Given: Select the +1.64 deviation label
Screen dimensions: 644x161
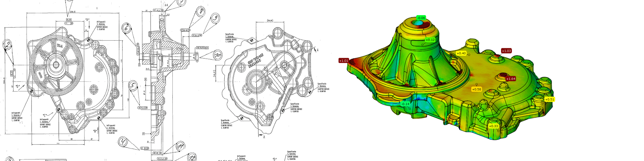Looking at the screenshot, I should (x=511, y=79).
